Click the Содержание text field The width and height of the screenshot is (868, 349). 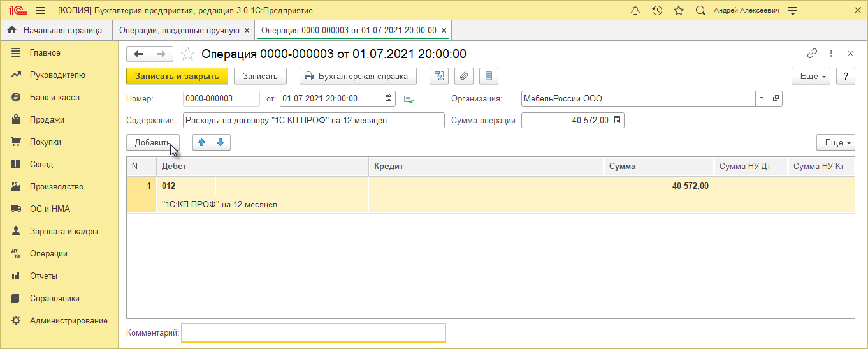[314, 120]
